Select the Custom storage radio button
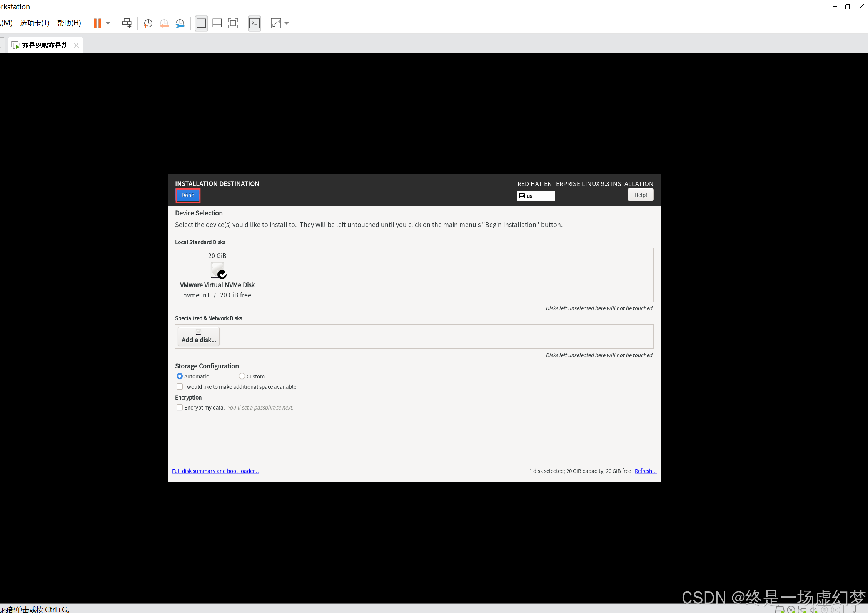The height and width of the screenshot is (613, 868). click(x=242, y=376)
